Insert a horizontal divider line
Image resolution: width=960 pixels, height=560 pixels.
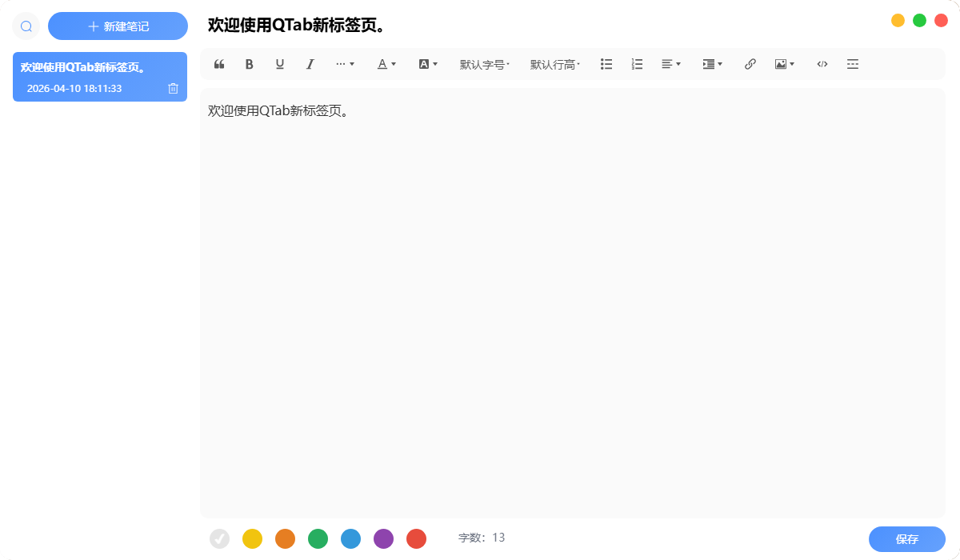coord(853,64)
